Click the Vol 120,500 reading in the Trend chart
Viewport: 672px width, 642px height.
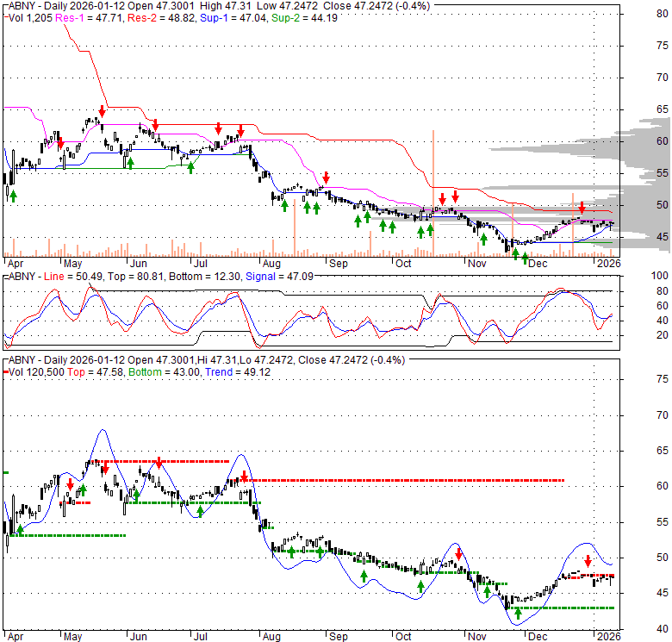pyautogui.click(x=36, y=372)
